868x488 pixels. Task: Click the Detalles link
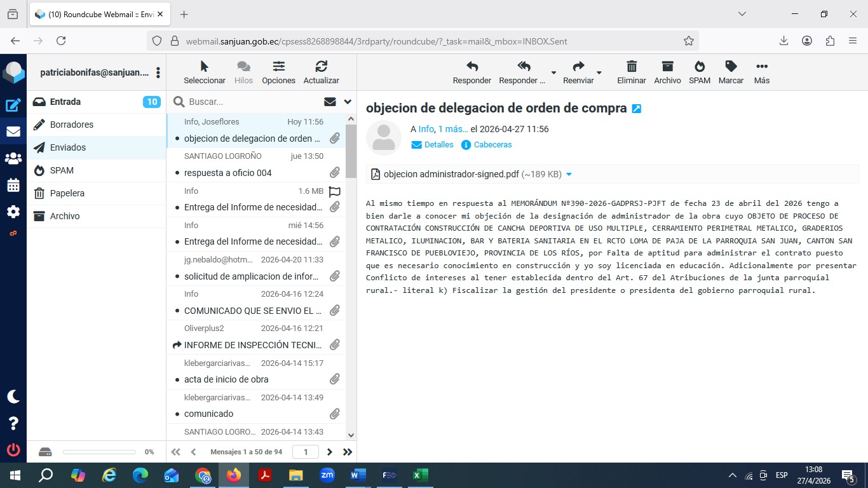pos(438,145)
